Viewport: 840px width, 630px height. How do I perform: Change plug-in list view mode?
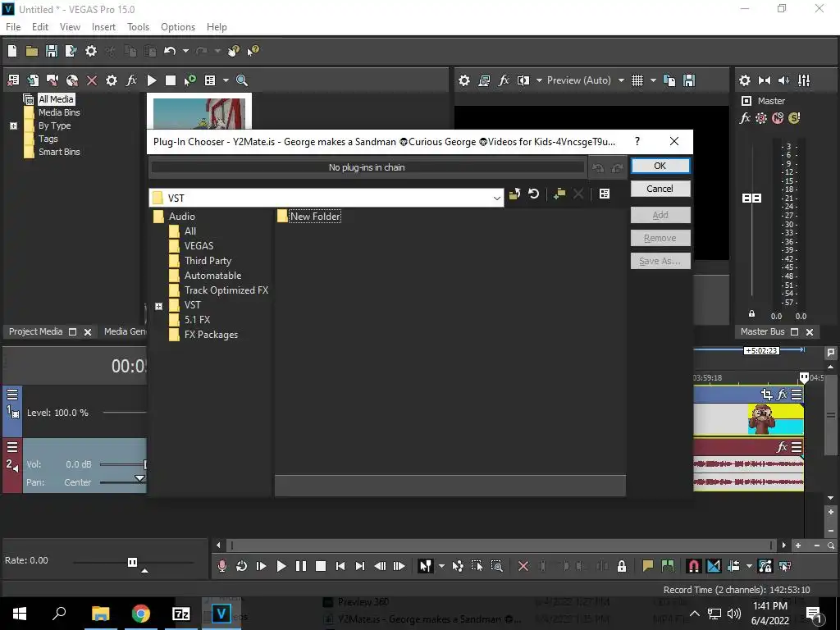click(605, 194)
